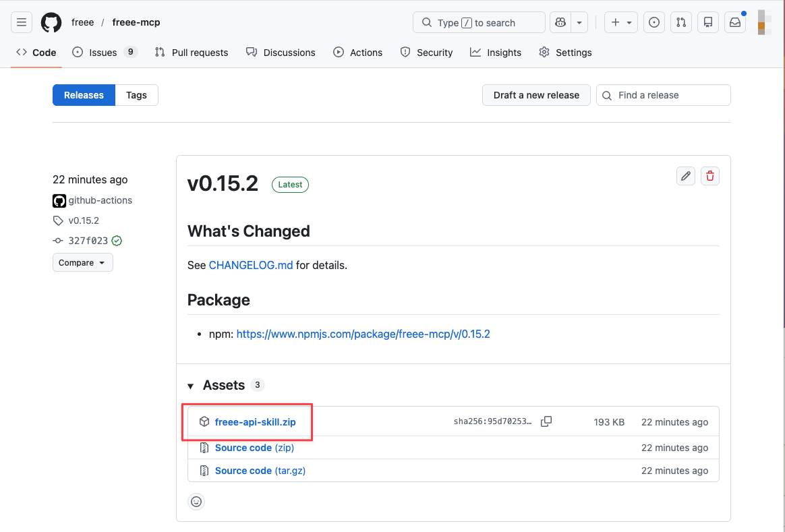The image size is (785, 532).
Task: Open the Copilot chat icon
Action: click(560, 22)
